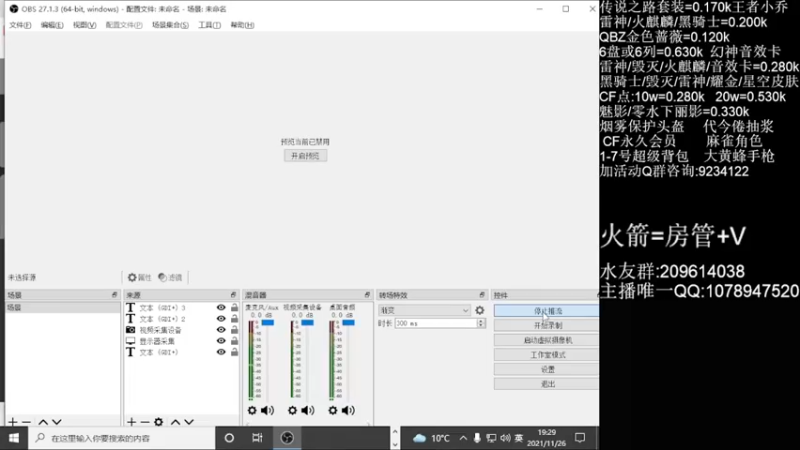Move scene up in the Scenes panel
This screenshot has width=800, height=450.
[x=43, y=422]
